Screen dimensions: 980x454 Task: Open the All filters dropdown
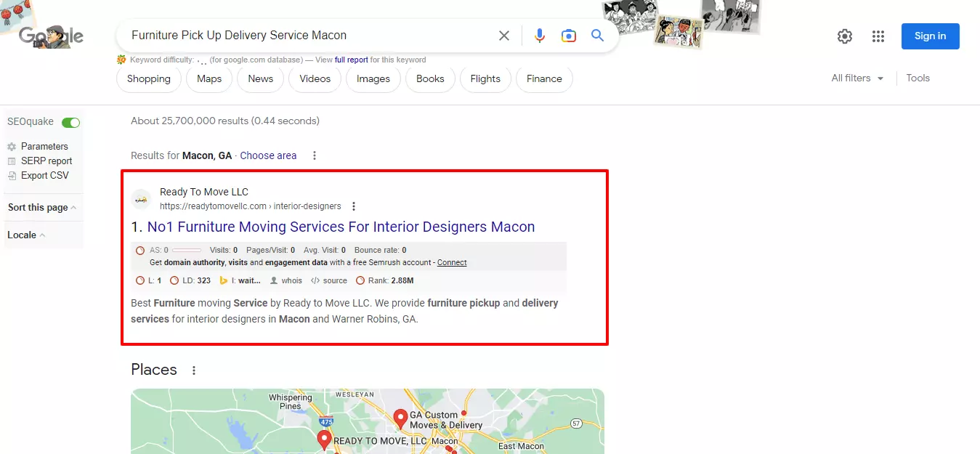click(857, 78)
